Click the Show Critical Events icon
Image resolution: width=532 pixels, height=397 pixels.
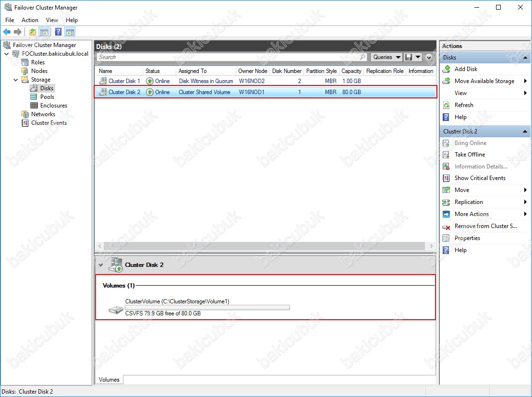446,178
